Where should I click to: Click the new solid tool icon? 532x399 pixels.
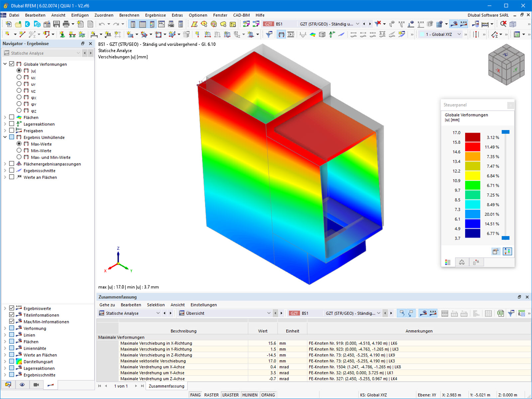click(x=172, y=34)
